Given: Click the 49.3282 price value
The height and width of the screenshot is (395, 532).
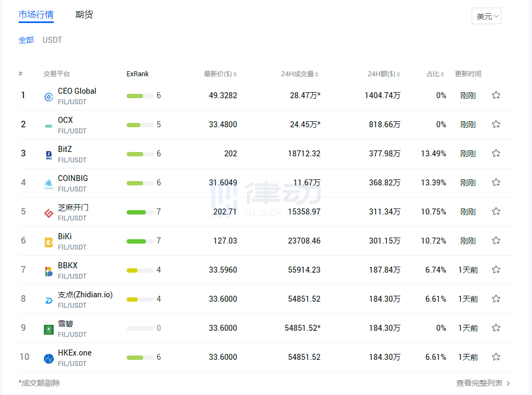Looking at the screenshot, I should tap(223, 95).
